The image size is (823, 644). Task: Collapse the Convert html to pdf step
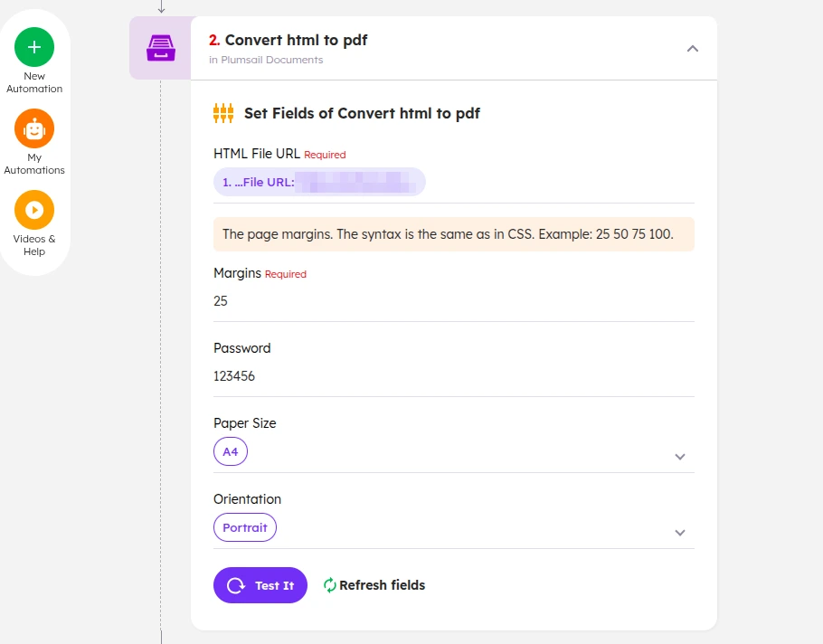pos(692,48)
